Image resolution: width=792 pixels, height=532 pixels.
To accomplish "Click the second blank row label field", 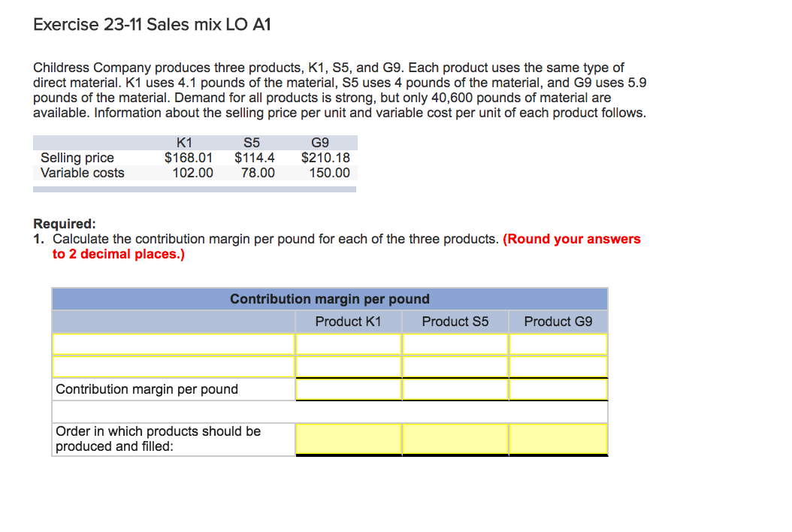I will tap(173, 367).
